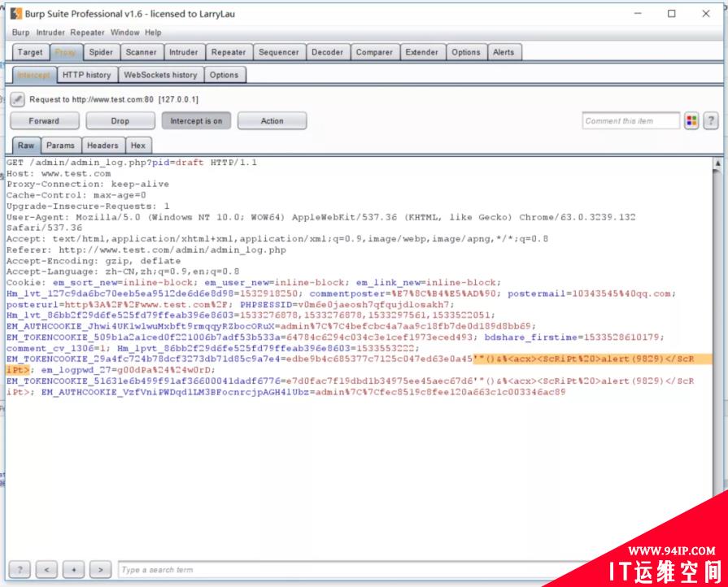Open the highlight color picker icon
The image size is (728, 587).
tap(691, 121)
